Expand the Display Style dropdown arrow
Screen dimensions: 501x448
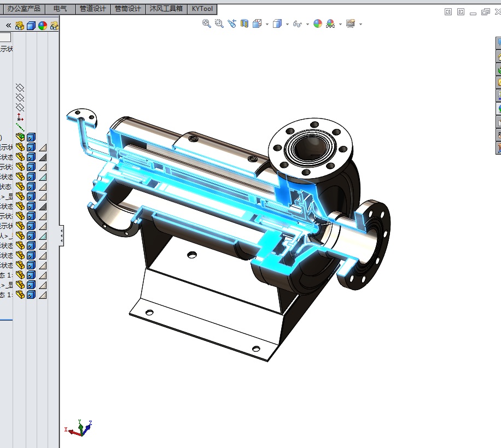point(287,24)
